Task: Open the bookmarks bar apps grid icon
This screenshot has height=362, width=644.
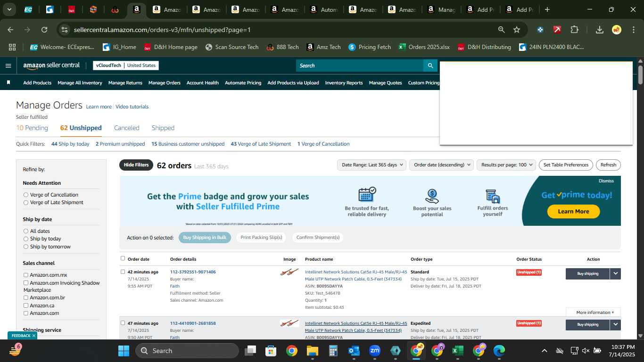Action: coord(12,47)
